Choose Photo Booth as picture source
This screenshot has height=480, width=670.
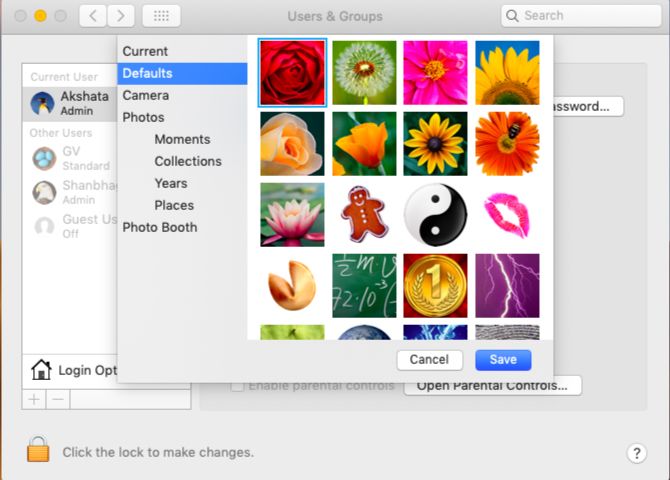click(x=159, y=227)
